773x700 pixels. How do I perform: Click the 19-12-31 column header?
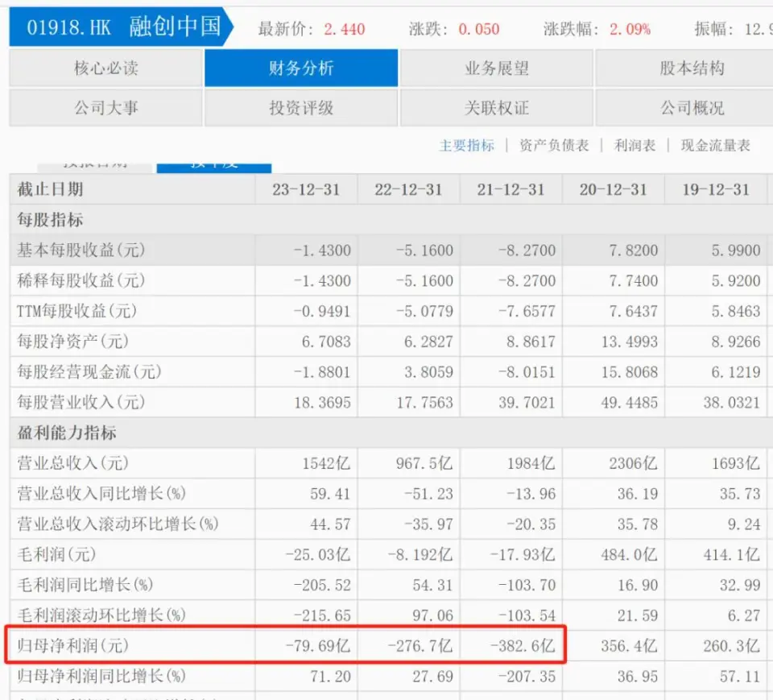coord(715,190)
